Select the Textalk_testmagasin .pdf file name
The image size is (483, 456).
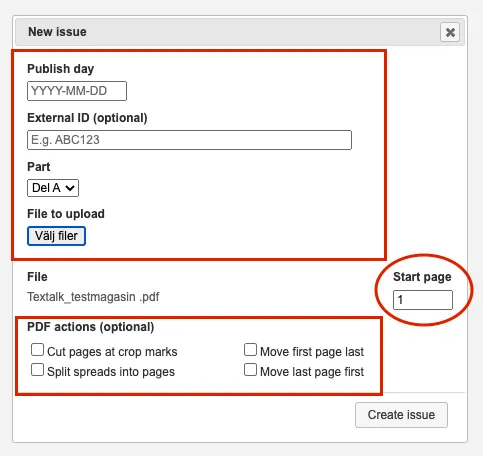(x=93, y=297)
